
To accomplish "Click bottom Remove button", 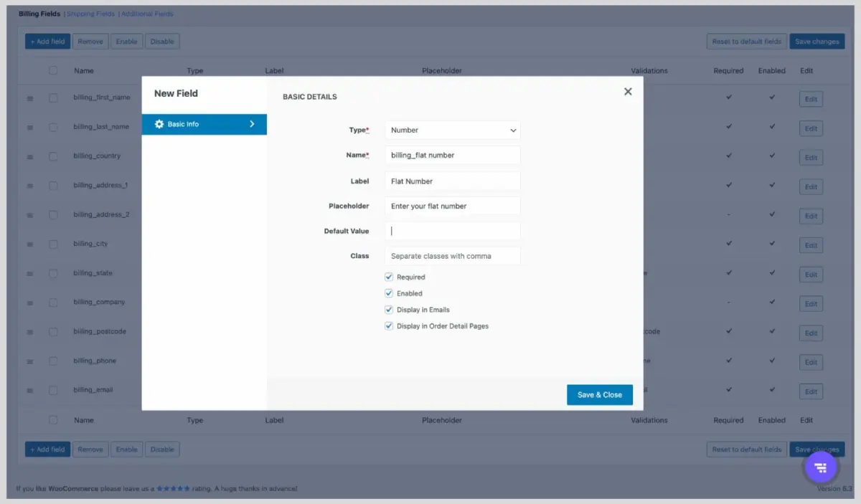I will [90, 450].
